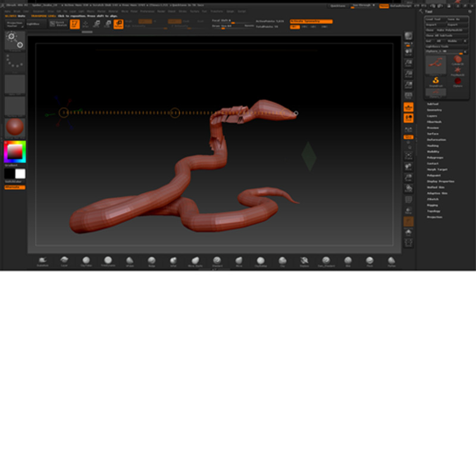The height and width of the screenshot is (476, 476).
Task: Toggle PolyF polyframe display
Action: pyautogui.click(x=409, y=200)
